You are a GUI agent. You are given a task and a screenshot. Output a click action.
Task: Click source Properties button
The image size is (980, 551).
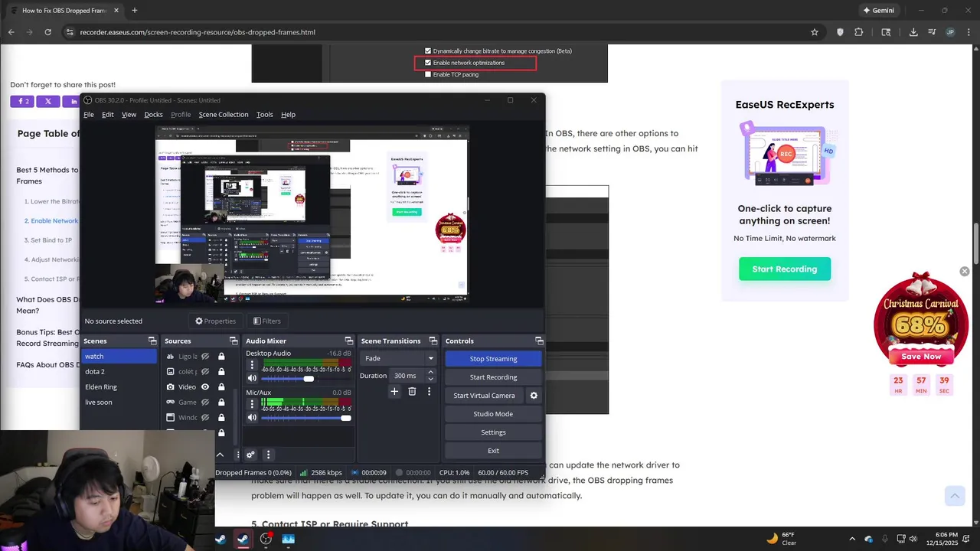tap(215, 321)
